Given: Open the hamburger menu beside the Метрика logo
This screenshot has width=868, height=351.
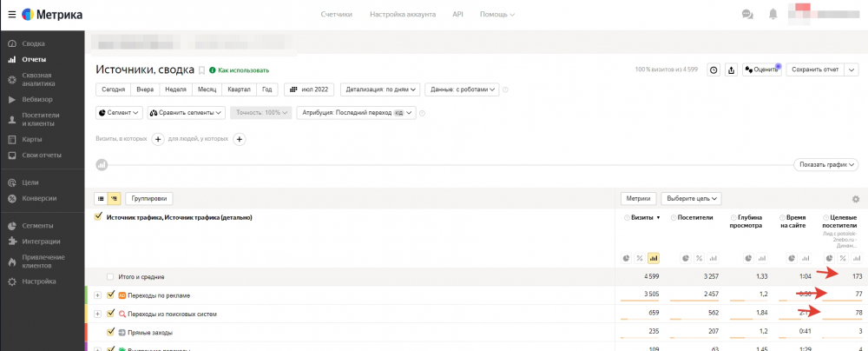Looking at the screenshot, I should pos(11,15).
